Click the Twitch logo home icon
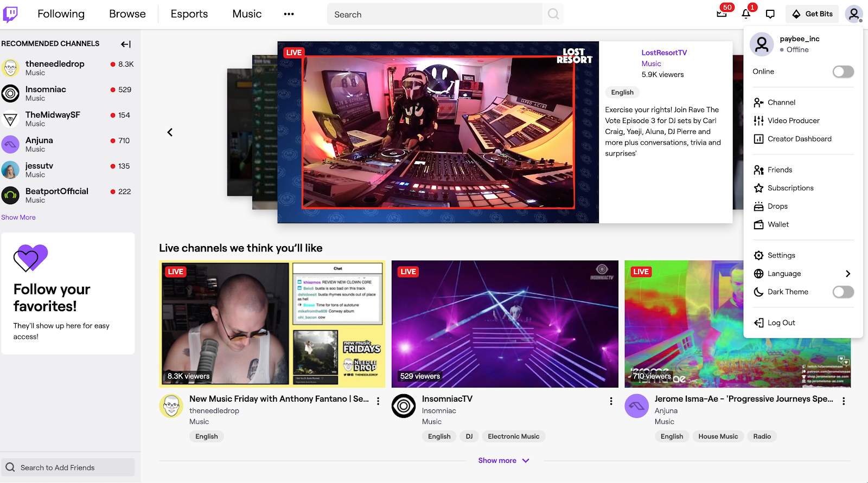 coord(10,14)
